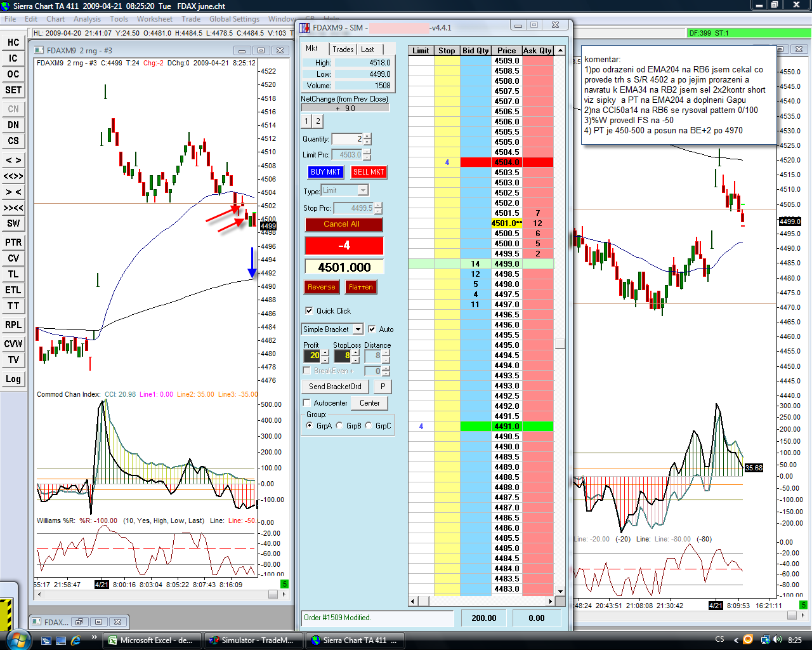Switch to Microsoft Excel in the taskbar

point(151,640)
